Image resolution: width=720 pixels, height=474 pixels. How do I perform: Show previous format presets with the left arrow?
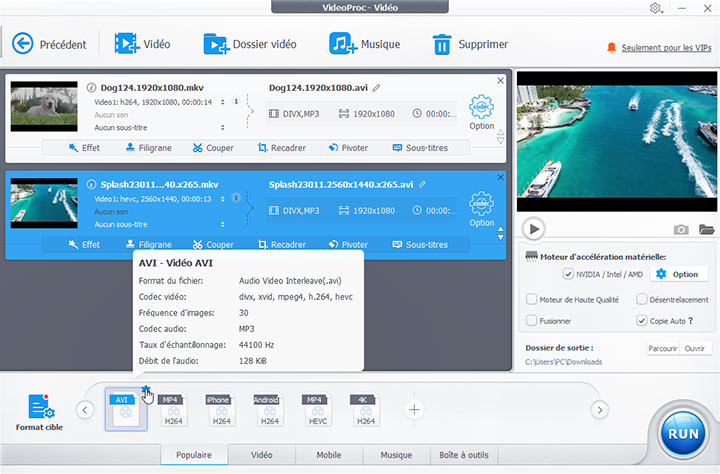pyautogui.click(x=85, y=410)
